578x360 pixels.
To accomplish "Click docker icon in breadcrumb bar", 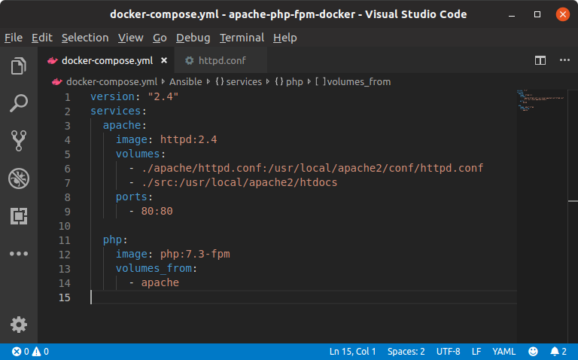I will [57, 82].
